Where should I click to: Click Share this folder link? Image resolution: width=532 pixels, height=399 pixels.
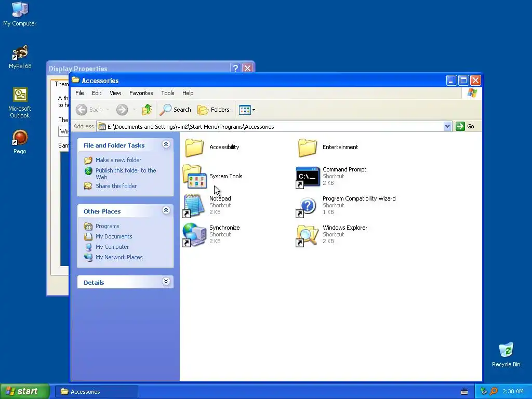pos(116,186)
